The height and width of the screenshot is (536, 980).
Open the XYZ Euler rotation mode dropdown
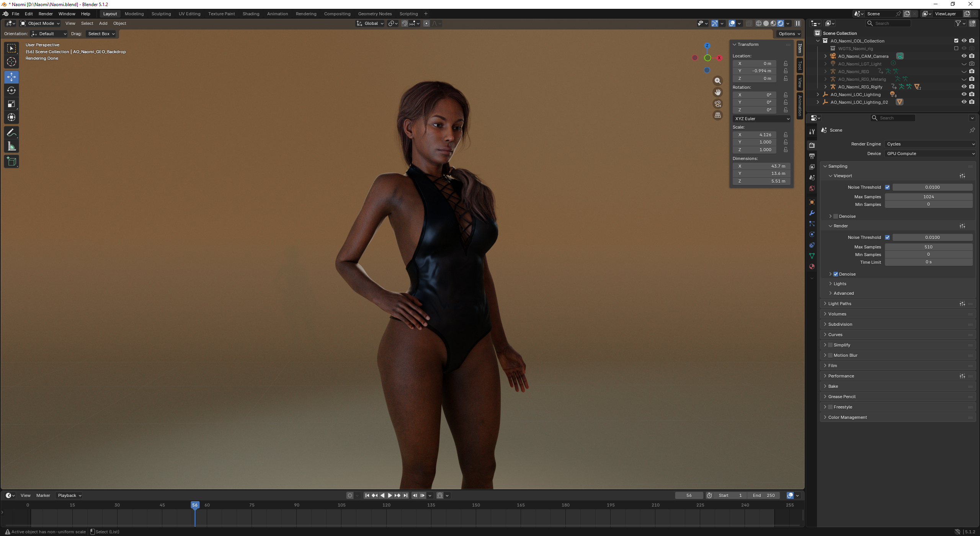[761, 119]
